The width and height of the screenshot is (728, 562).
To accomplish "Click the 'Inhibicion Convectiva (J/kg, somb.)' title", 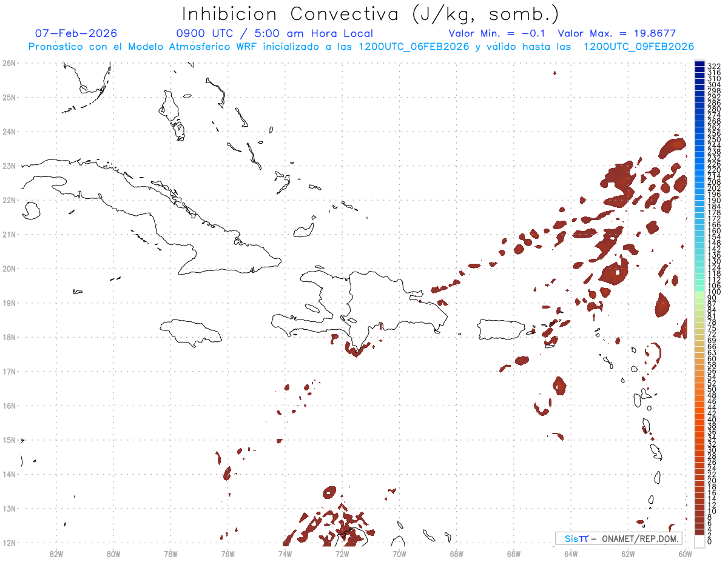I will 370,13.
